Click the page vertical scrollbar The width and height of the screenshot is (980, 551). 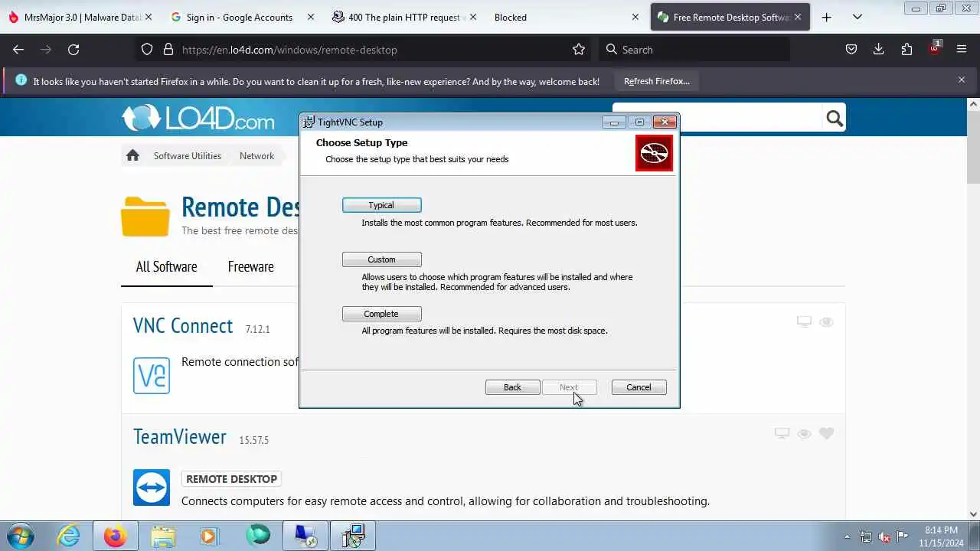click(x=974, y=309)
